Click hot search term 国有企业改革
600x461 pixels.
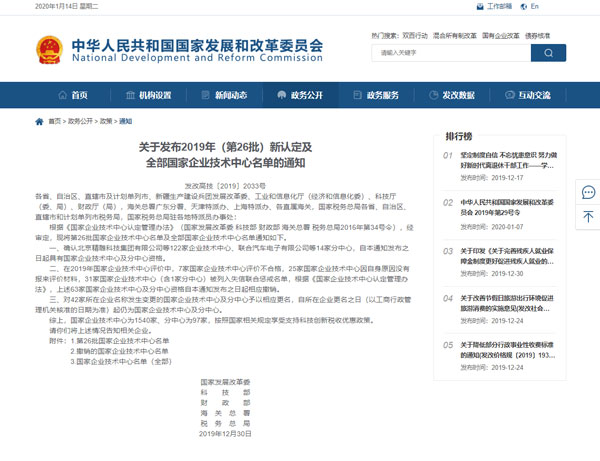pos(501,36)
